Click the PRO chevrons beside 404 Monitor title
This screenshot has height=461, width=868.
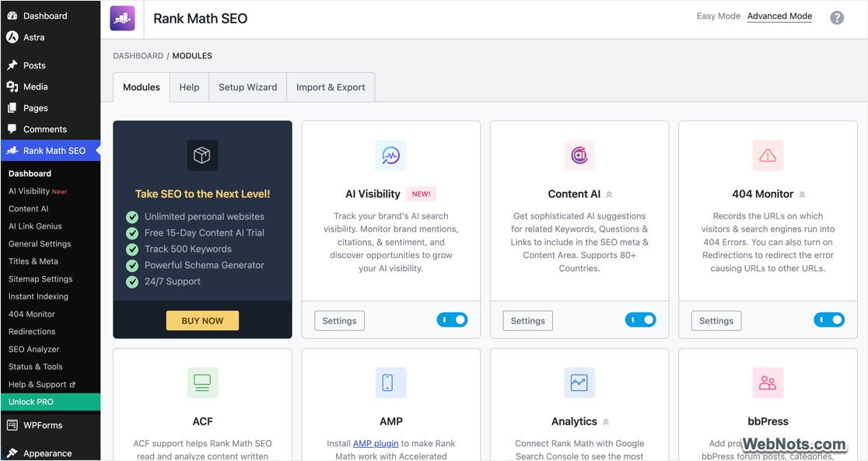click(x=802, y=194)
